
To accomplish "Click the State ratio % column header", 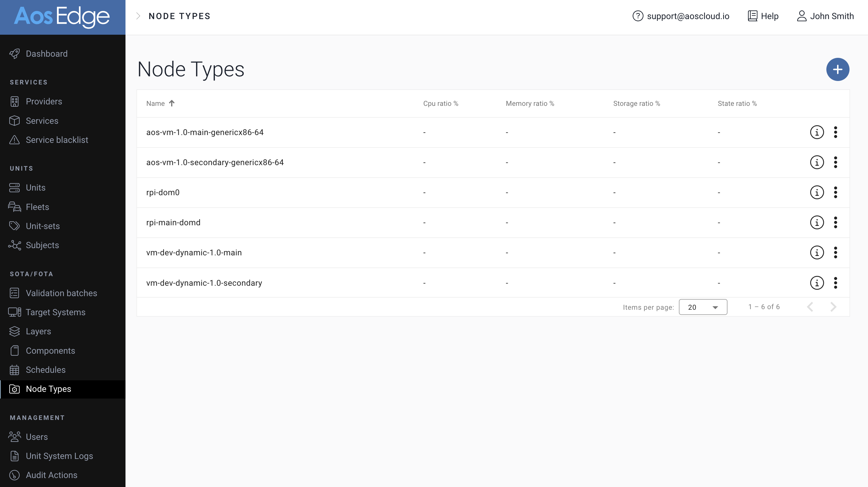I will tap(737, 104).
